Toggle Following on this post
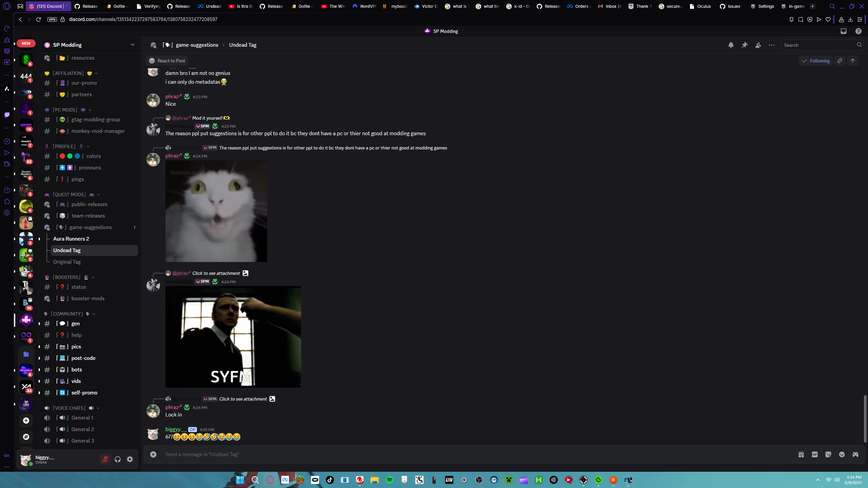 (x=816, y=61)
